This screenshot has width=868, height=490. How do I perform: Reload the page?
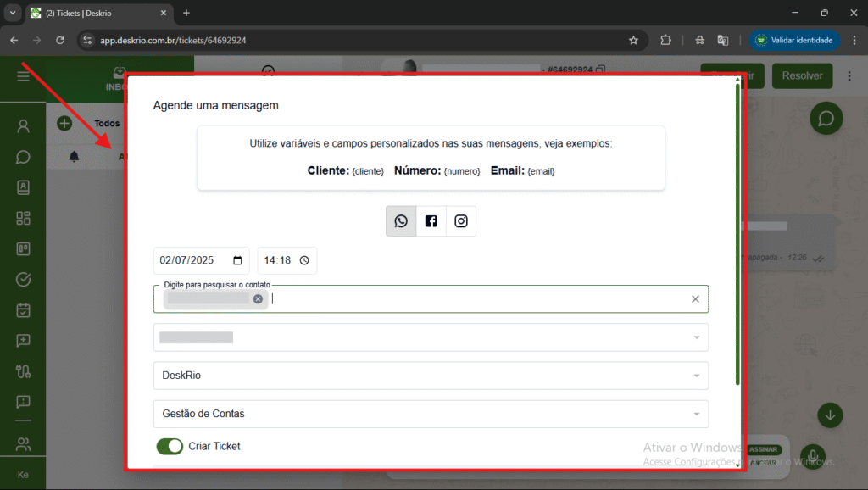click(x=60, y=41)
